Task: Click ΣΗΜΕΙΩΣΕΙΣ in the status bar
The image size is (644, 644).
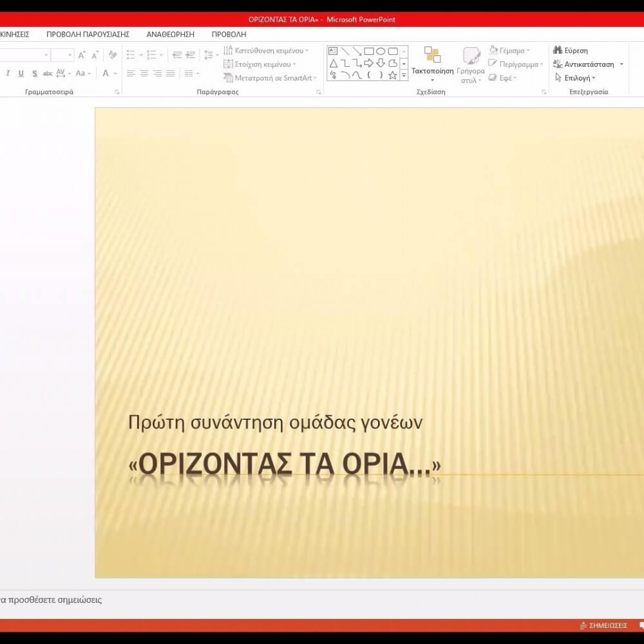Action: (603, 625)
